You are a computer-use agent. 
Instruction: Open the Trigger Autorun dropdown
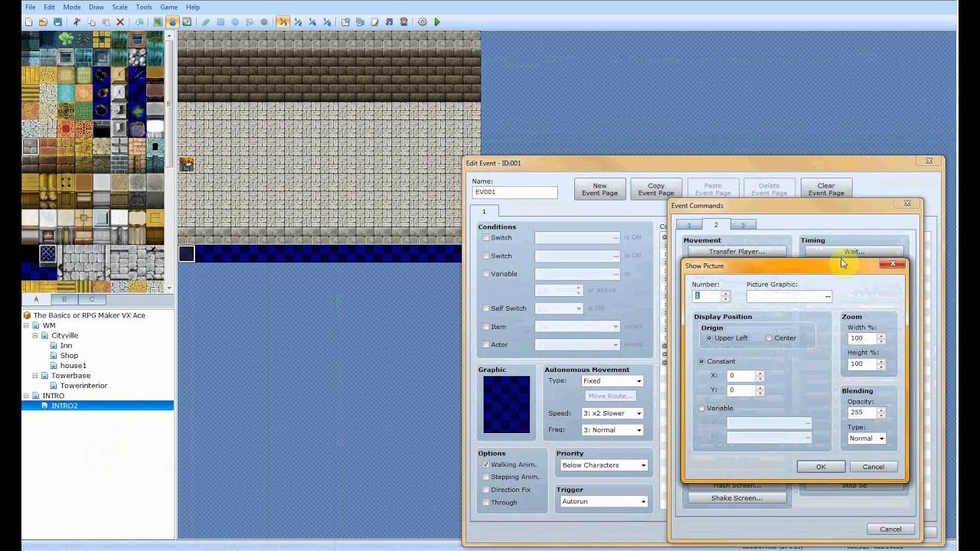point(603,501)
